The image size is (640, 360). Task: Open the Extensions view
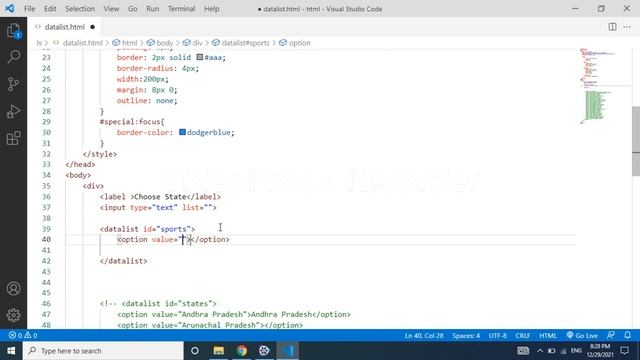coord(13,138)
